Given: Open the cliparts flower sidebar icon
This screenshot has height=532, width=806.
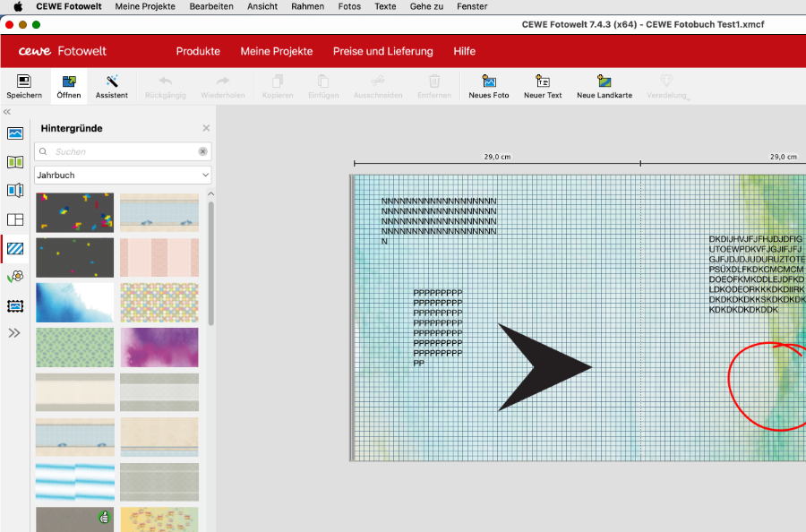Looking at the screenshot, I should coord(15,277).
